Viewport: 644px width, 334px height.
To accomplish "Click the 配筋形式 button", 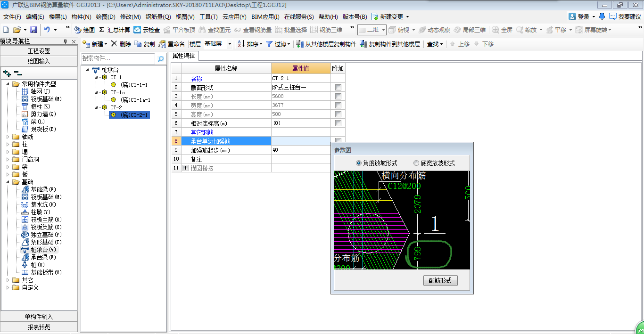I will 440,280.
